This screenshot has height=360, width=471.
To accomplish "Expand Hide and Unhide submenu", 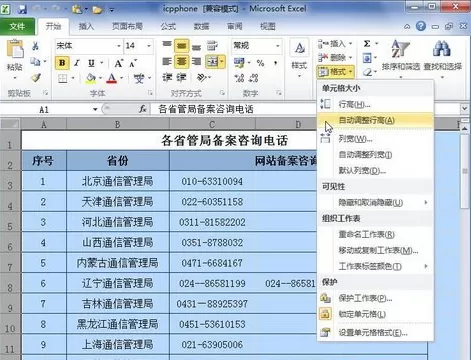I will pos(375,202).
